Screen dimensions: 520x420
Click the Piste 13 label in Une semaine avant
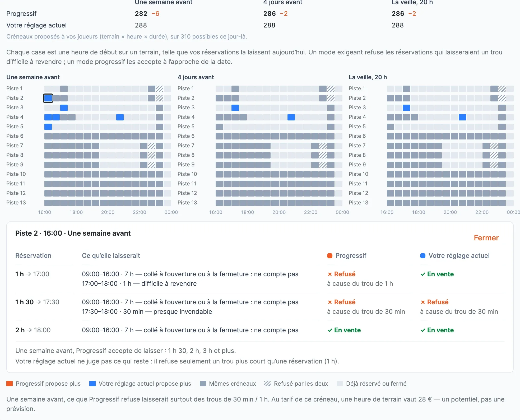tap(16, 203)
